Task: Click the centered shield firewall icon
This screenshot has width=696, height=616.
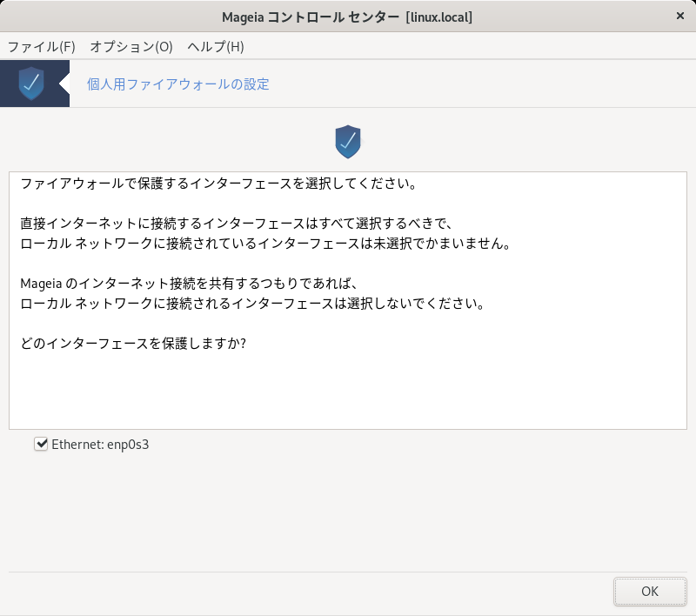Action: [347, 142]
